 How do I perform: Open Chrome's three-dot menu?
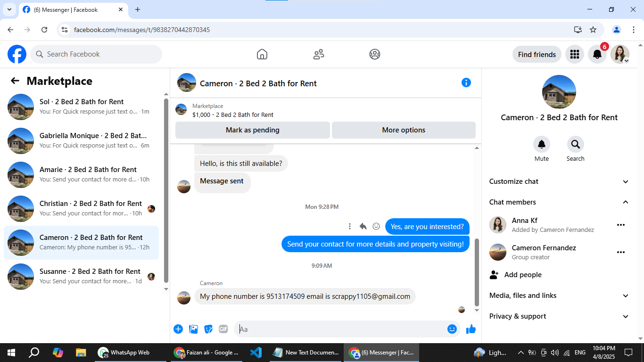[634, 30]
